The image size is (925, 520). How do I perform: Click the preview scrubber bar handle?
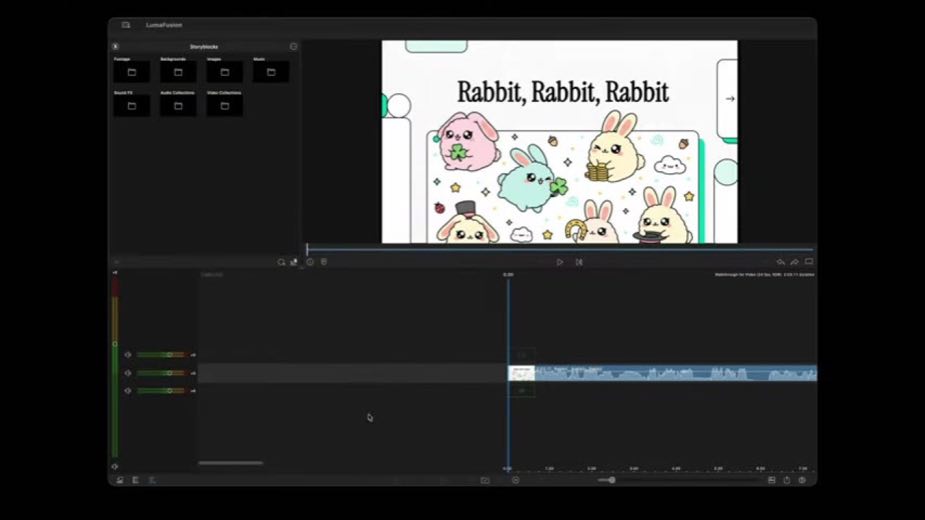tap(307, 249)
